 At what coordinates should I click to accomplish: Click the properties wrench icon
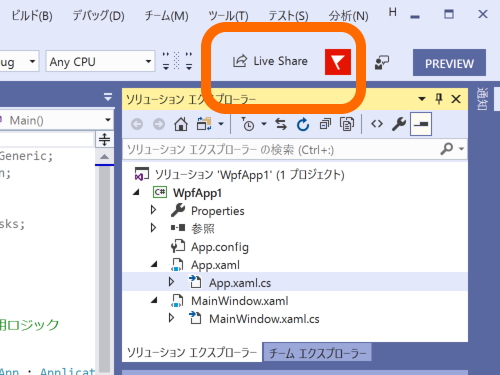tap(399, 124)
